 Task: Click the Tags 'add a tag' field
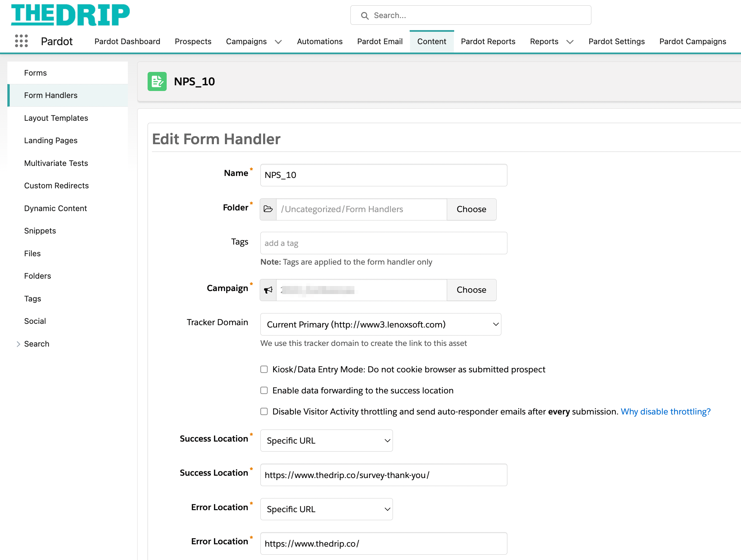tap(384, 243)
